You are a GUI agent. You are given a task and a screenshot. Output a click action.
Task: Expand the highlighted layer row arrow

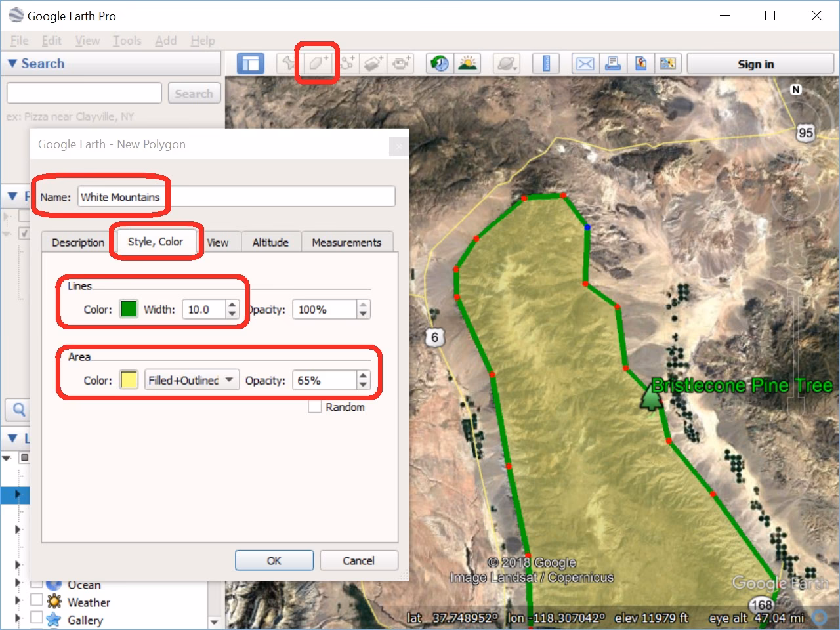(18, 494)
